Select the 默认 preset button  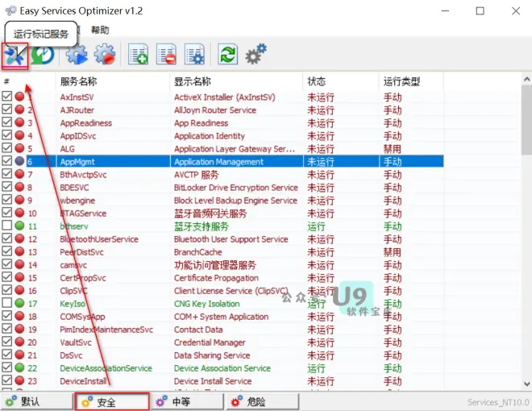(x=36, y=402)
